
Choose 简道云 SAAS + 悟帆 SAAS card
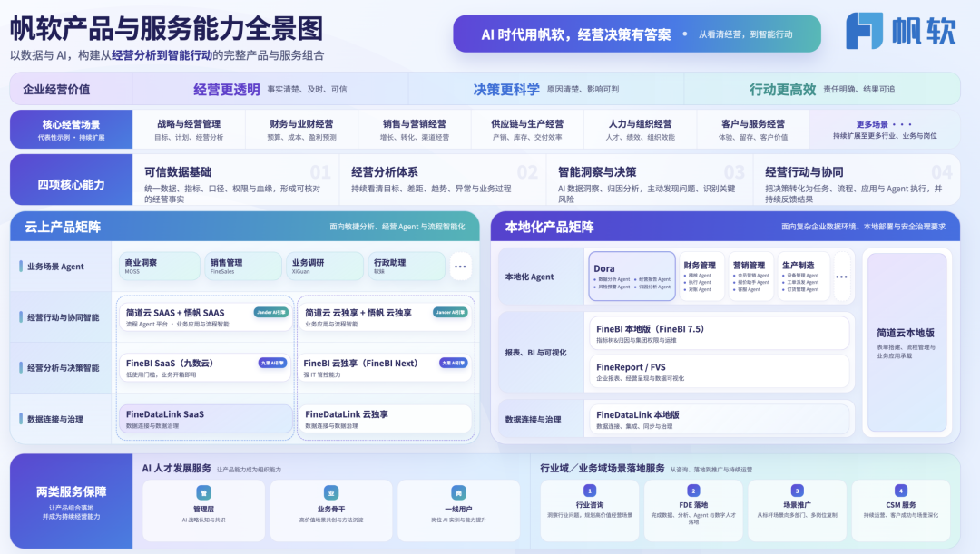pyautogui.click(x=205, y=317)
